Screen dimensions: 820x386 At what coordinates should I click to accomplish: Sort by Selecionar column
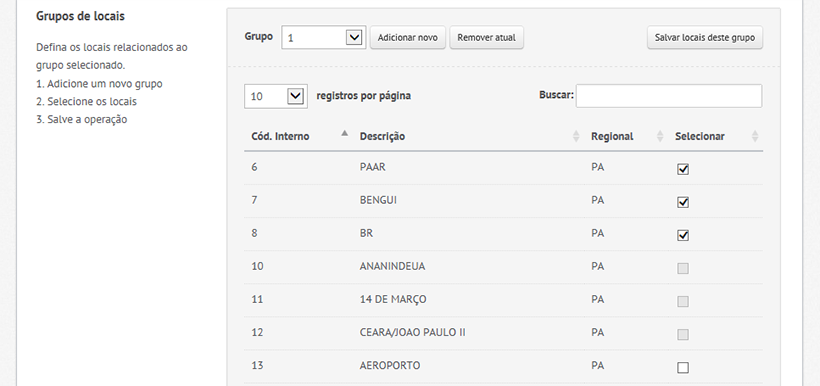715,136
